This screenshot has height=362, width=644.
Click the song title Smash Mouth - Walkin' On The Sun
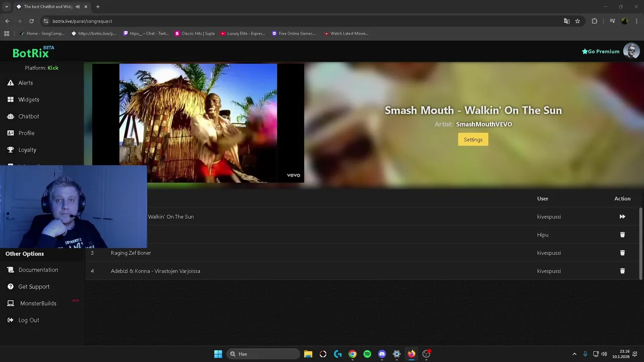[x=473, y=110]
